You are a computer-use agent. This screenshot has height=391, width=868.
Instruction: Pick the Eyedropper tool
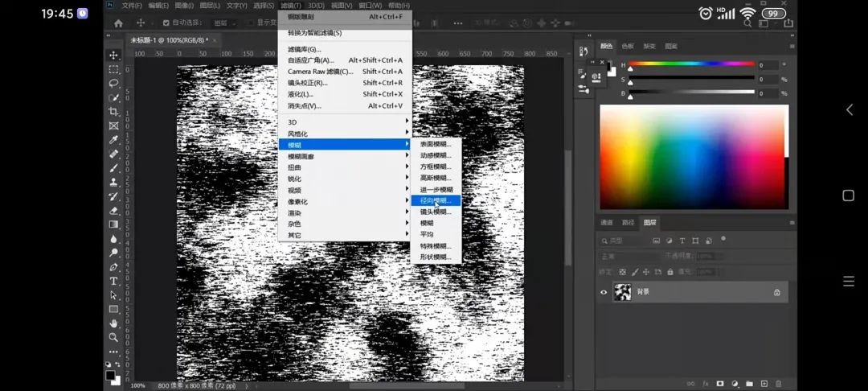click(x=114, y=139)
